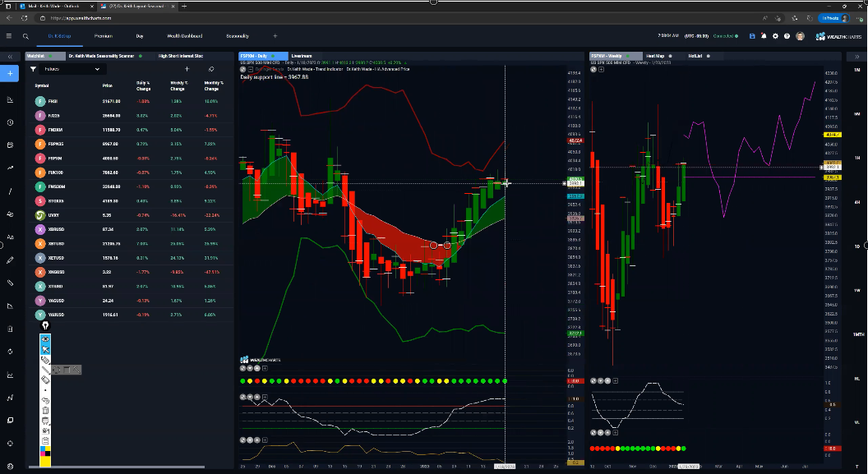Select the line drawing tool in the annotation toolbar
The width and height of the screenshot is (868, 474).
coord(45,370)
